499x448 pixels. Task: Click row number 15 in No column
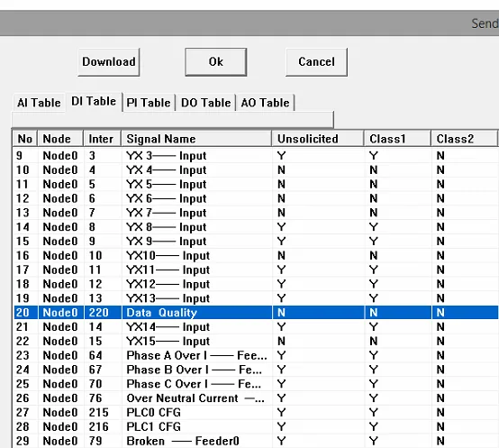(x=23, y=242)
